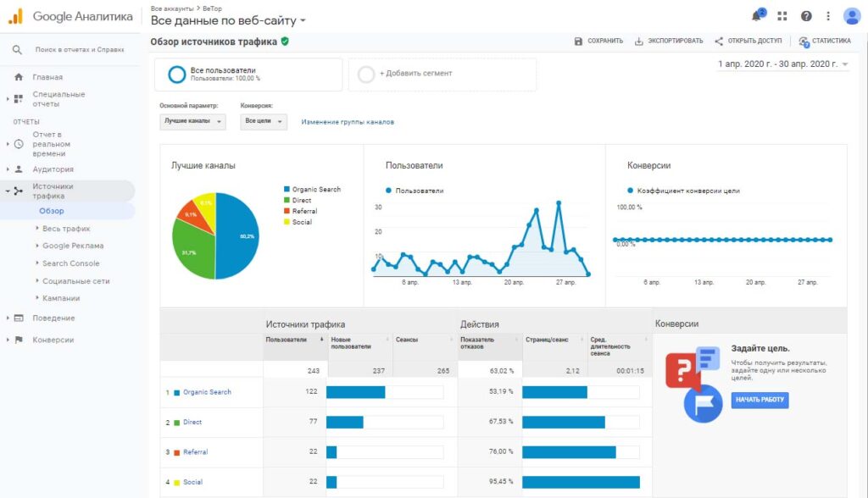The image size is (868, 498).
Task: Click the Источники трафика acquisition icon
Action: [x=19, y=191]
